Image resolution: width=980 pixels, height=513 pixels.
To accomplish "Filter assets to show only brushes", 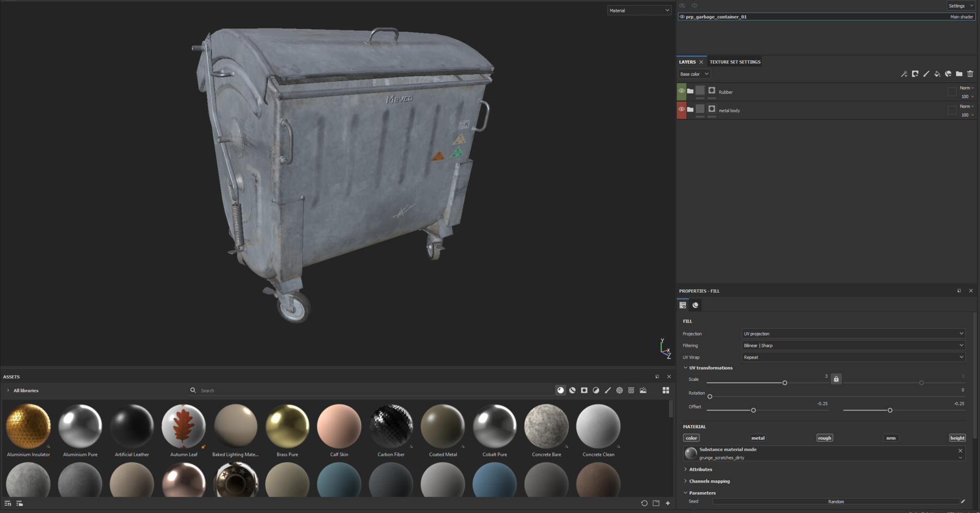I will coord(608,390).
